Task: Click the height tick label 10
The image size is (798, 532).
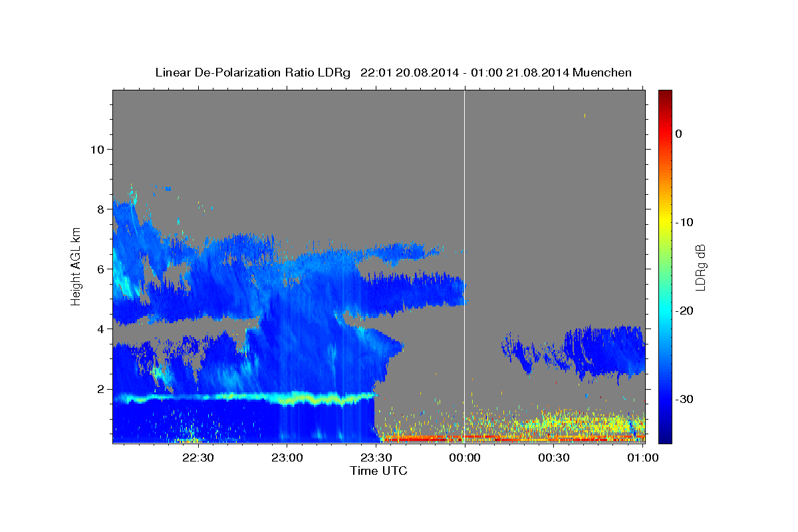Action: 97,149
